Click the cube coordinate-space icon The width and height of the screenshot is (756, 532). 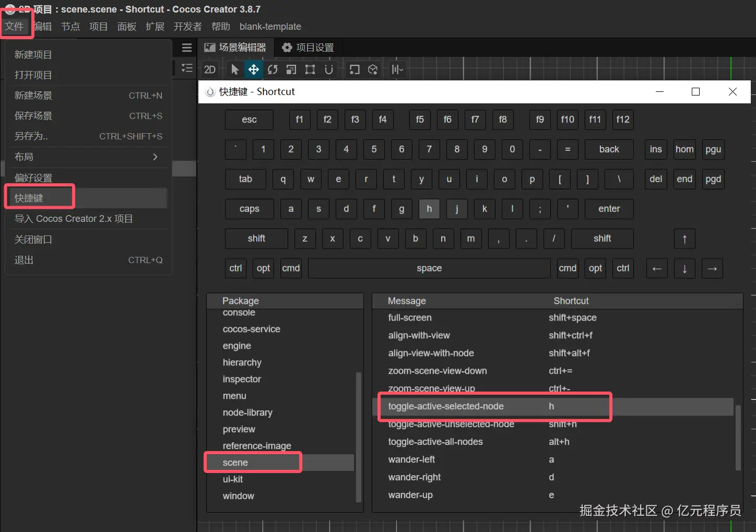click(x=373, y=69)
